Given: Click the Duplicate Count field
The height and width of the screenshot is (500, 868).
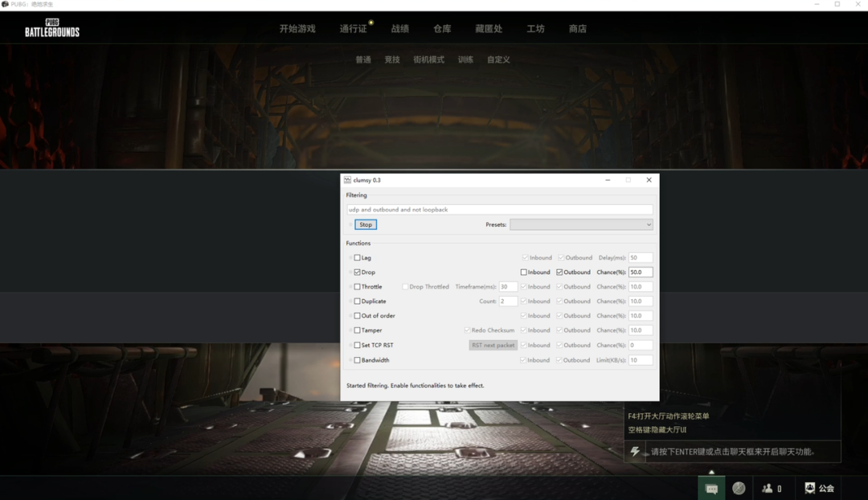Looking at the screenshot, I should pyautogui.click(x=508, y=301).
